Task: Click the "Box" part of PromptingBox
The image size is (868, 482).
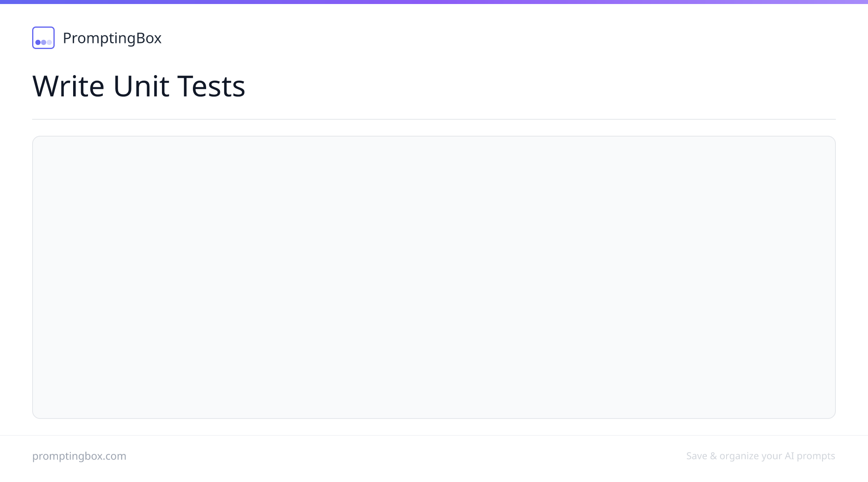Action: click(x=149, y=38)
